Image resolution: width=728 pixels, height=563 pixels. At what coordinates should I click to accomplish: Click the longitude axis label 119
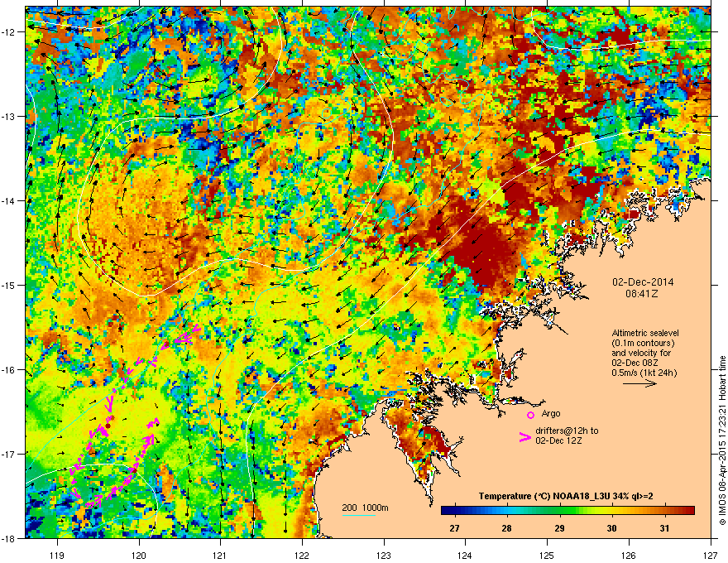(x=57, y=556)
